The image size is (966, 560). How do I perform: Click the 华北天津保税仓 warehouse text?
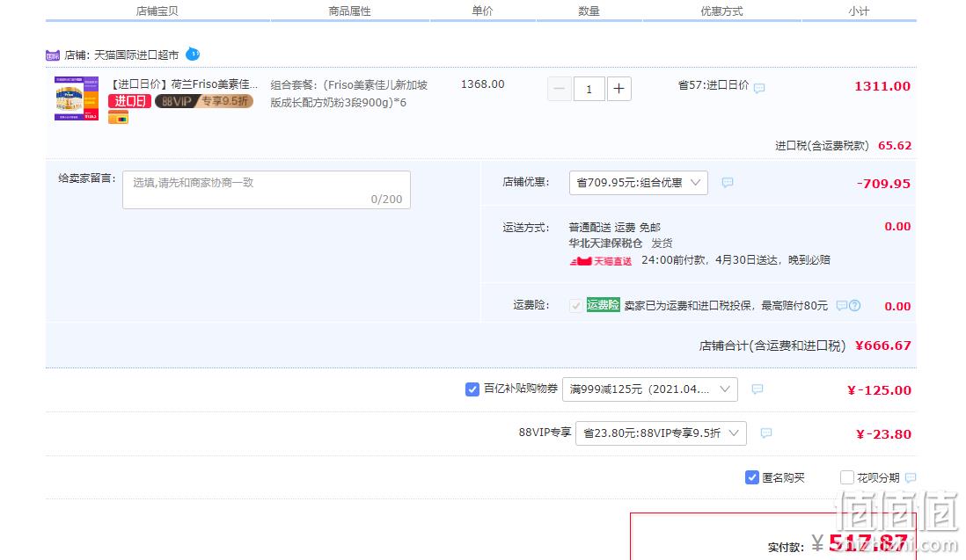tap(605, 244)
